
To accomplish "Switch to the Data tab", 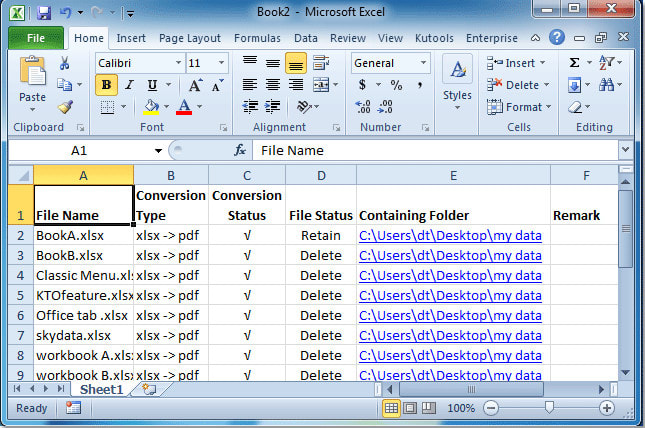I will 306,38.
